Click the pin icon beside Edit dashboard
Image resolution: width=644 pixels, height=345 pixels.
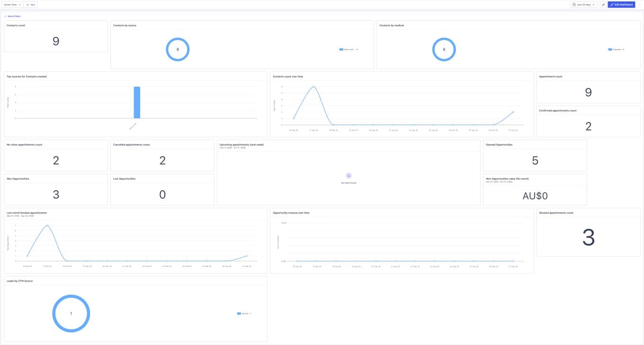[603, 4]
